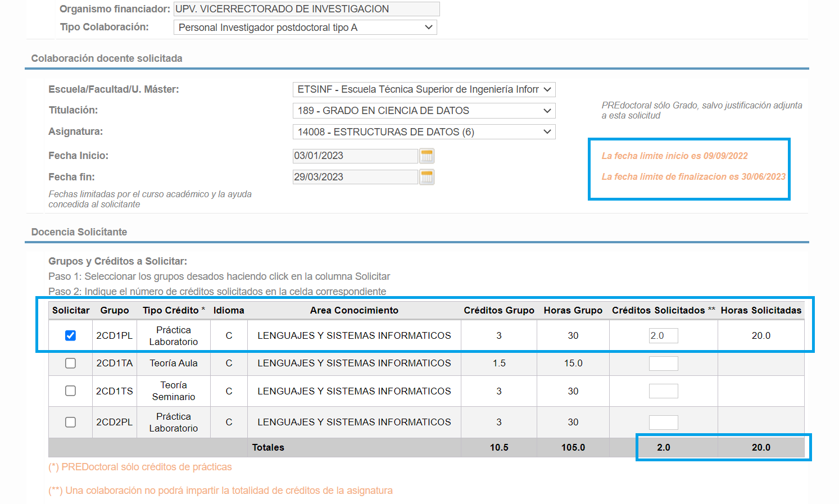Viewport: 839px width, 504px height.
Task: Edit requested credits for 2CD1PL
Action: pyautogui.click(x=663, y=335)
